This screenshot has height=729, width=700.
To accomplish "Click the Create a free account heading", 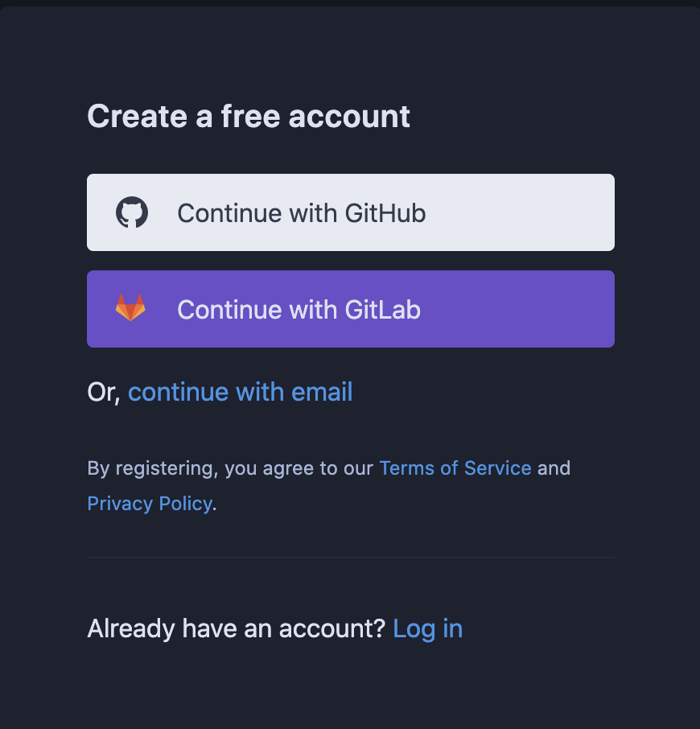I will 249,116.
